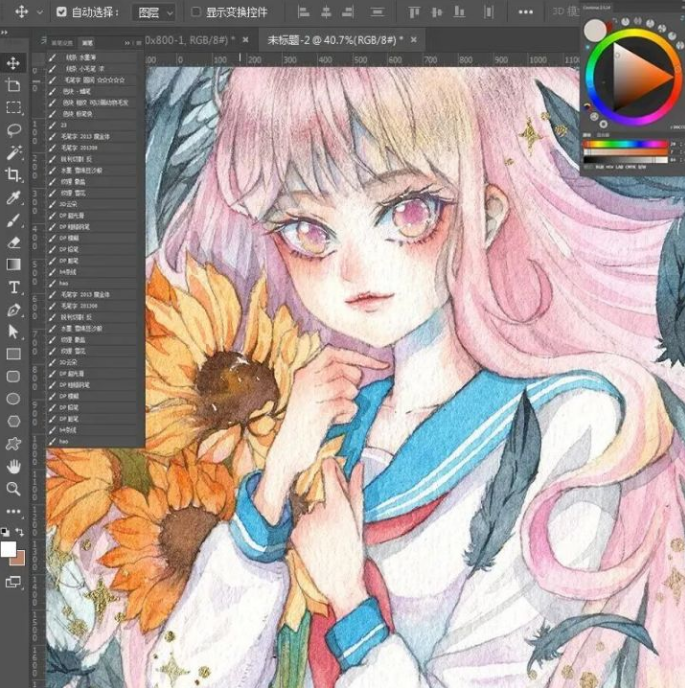Select the Polygon shape tool

(x=13, y=421)
